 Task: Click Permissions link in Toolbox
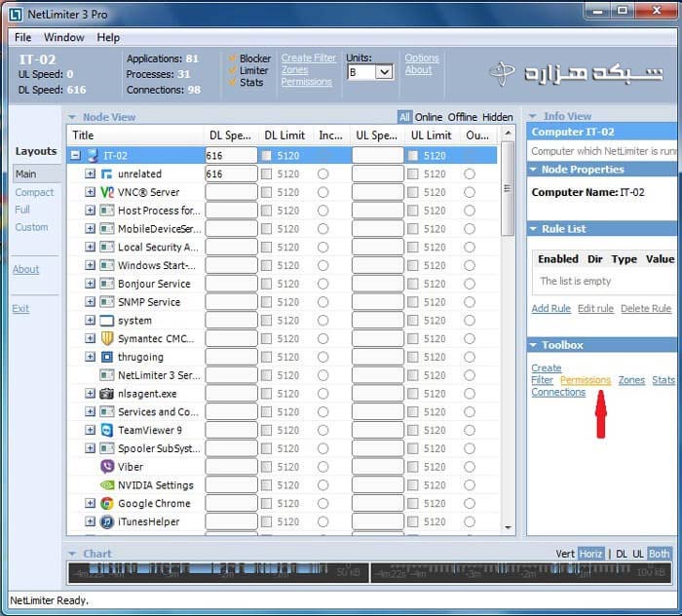coord(586,380)
